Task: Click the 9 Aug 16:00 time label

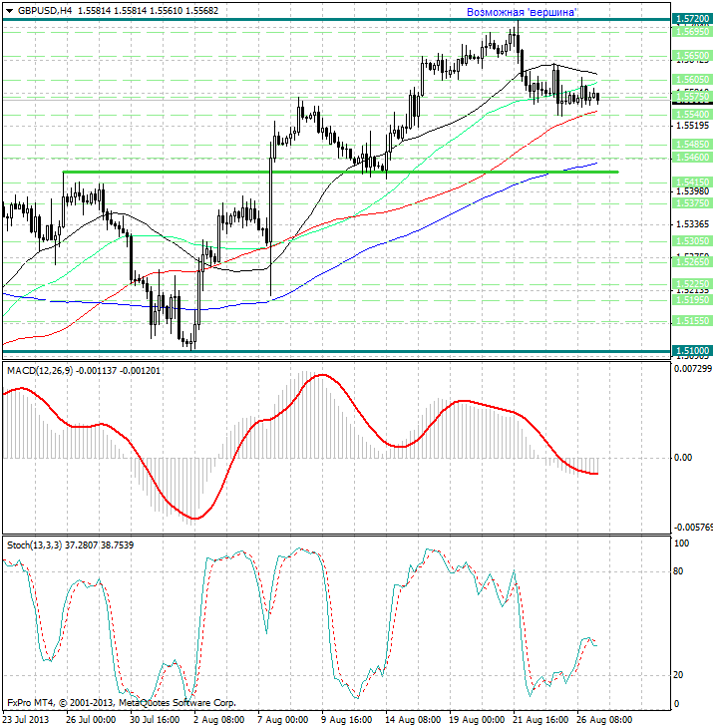Action: coord(346,719)
